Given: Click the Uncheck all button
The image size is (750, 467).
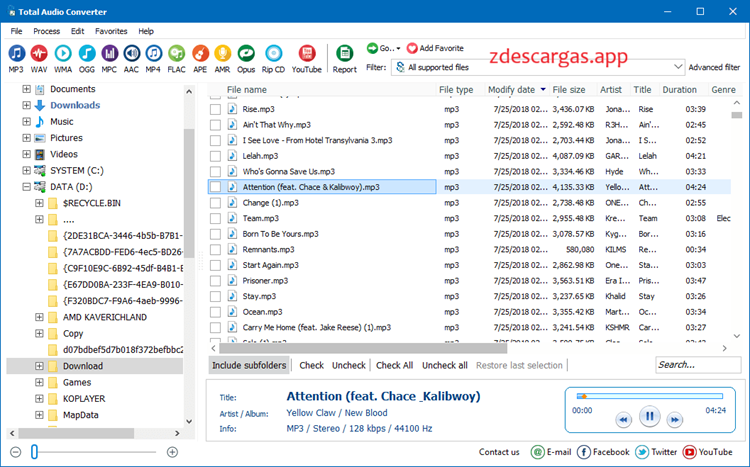Looking at the screenshot, I should coord(444,365).
